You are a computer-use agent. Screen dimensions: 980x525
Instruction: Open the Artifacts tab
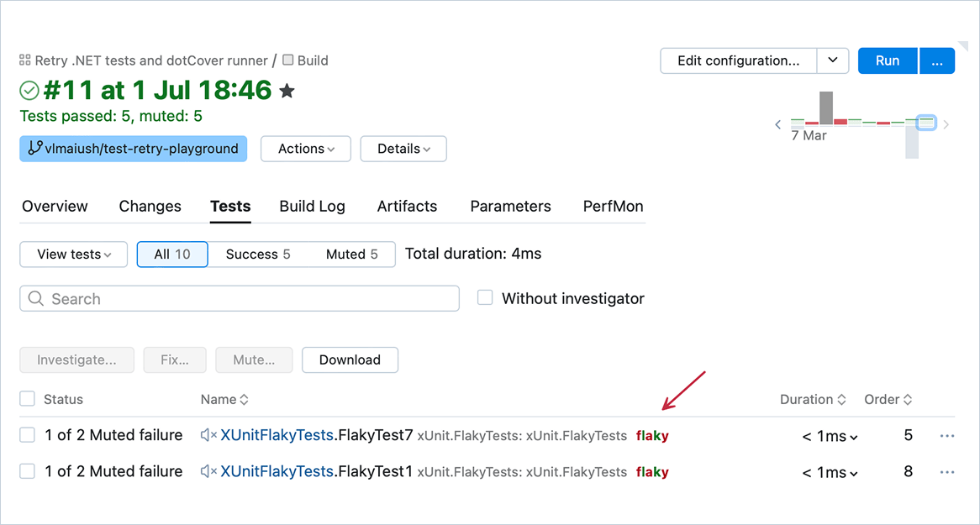coord(407,206)
